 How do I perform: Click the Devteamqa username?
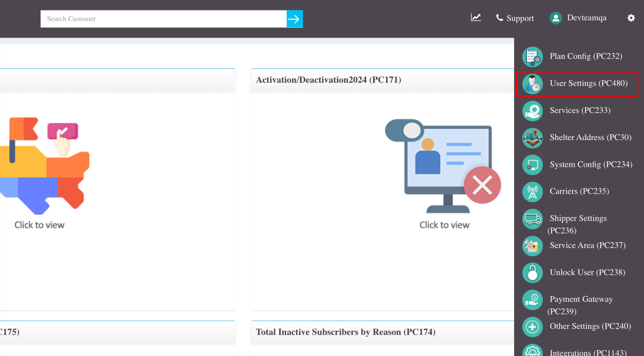point(587,18)
